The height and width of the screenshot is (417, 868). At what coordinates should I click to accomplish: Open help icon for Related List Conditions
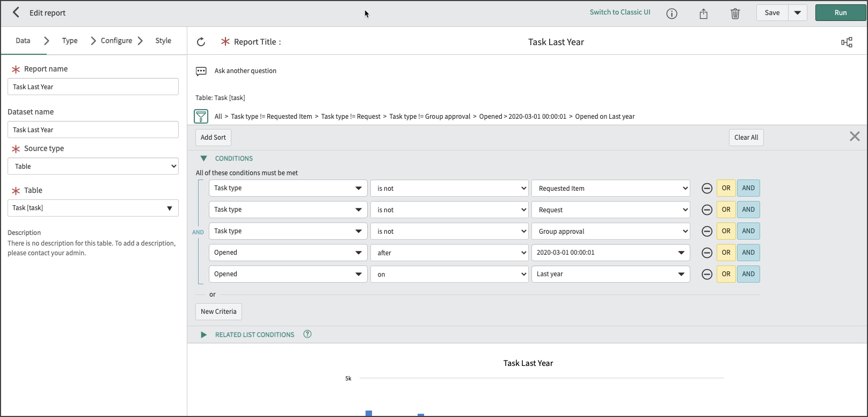pos(307,334)
